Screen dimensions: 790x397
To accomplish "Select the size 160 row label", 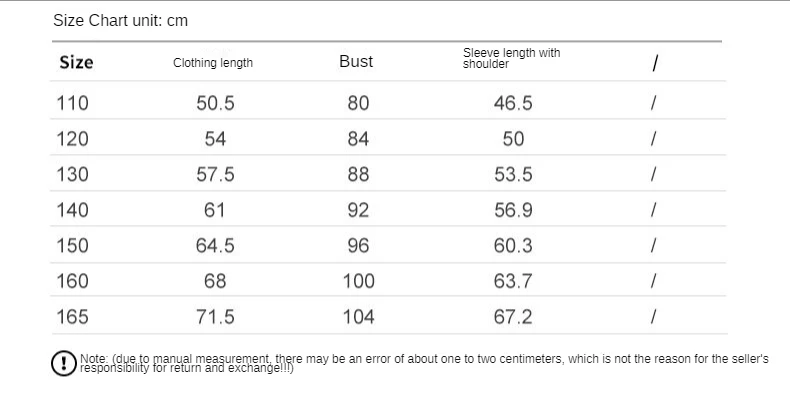I will 73,281.
